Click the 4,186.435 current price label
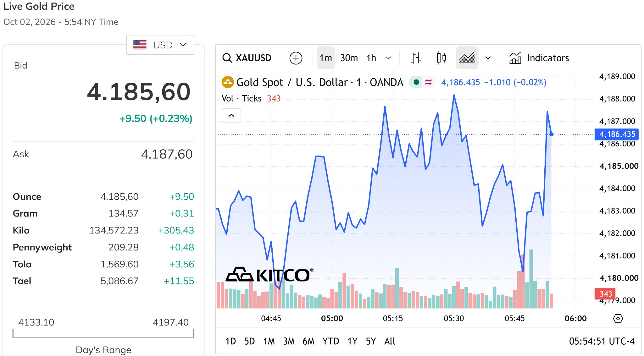The width and height of the screenshot is (644, 356). point(617,134)
